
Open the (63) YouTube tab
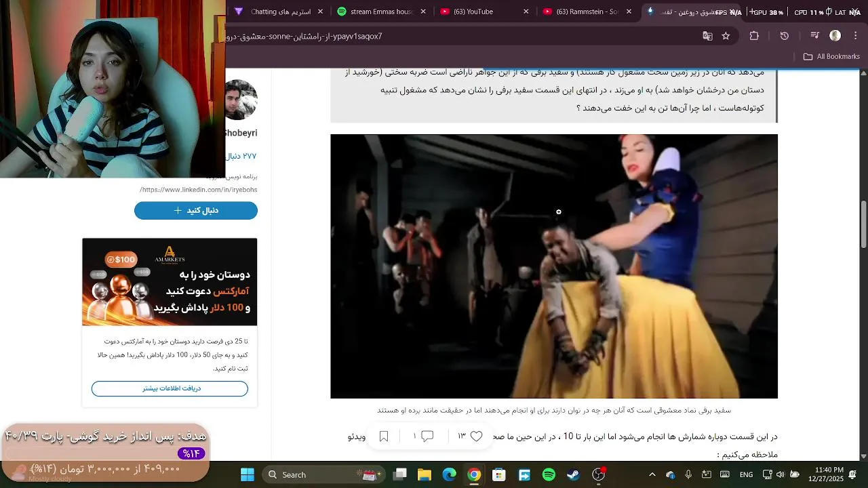(484, 12)
